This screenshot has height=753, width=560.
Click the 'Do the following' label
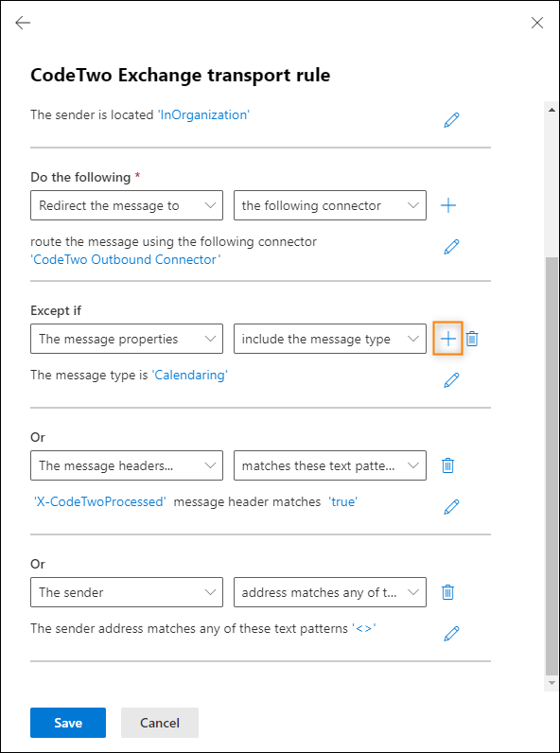point(80,177)
